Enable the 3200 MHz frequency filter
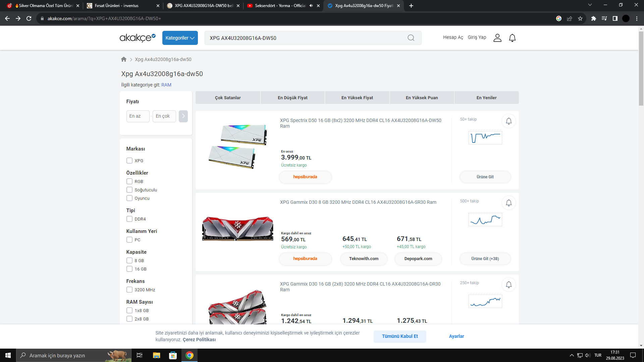This screenshot has width=644, height=362. (x=129, y=290)
